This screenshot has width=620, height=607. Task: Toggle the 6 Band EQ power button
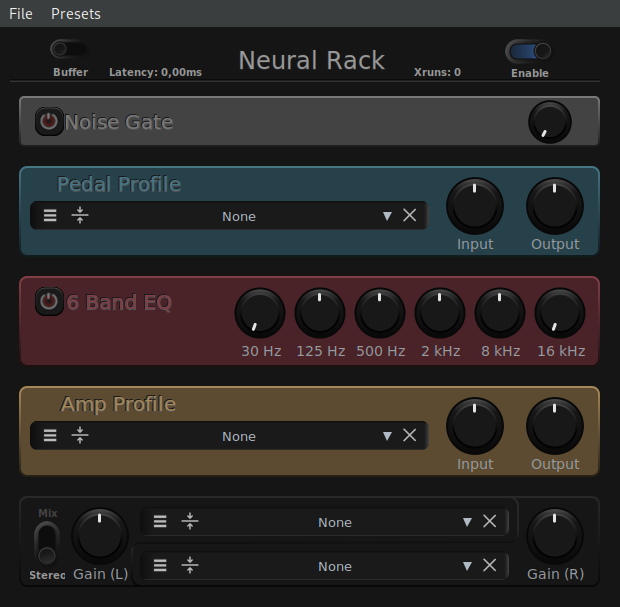[x=49, y=301]
